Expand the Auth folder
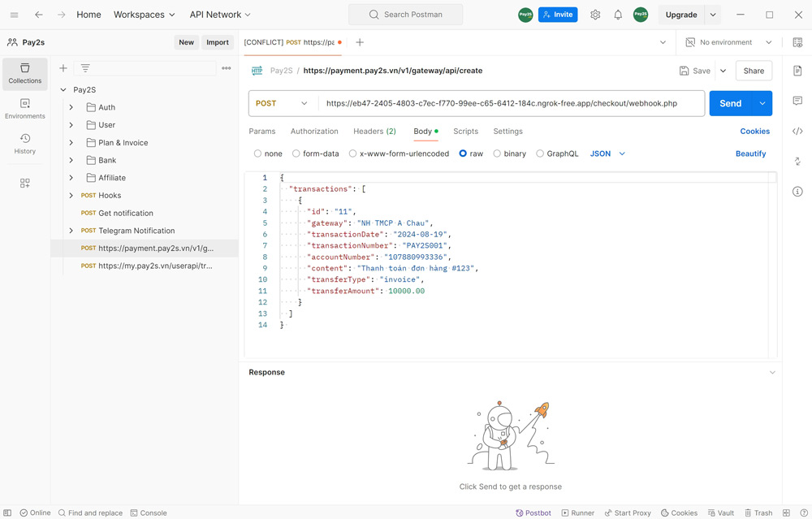This screenshot has width=812, height=519. click(71, 107)
